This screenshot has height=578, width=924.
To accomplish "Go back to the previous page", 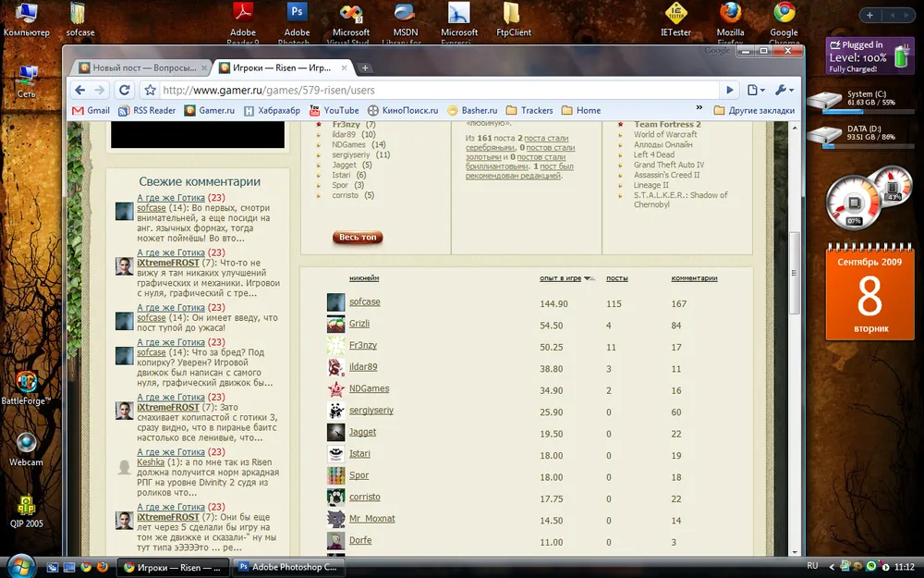I will 79,90.
